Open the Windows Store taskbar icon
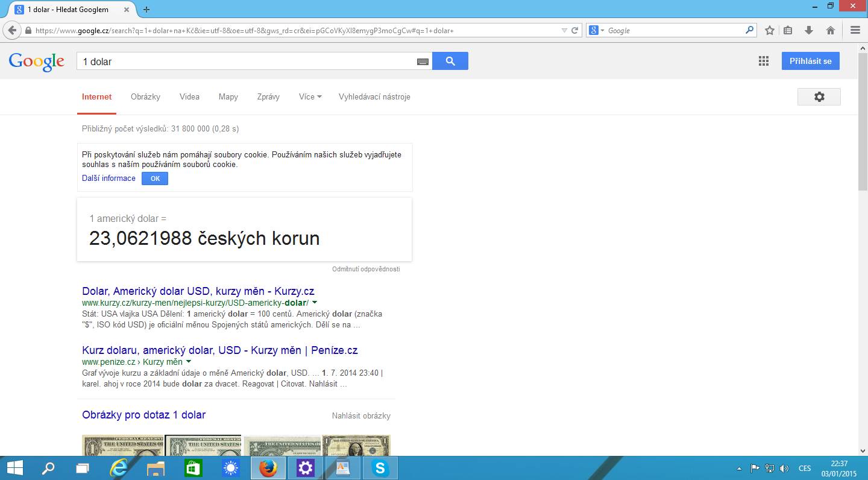Viewport: 868px width, 480px height. pyautogui.click(x=193, y=468)
